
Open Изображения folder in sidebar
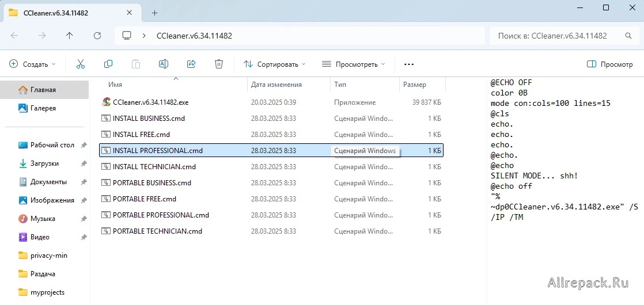[52, 200]
